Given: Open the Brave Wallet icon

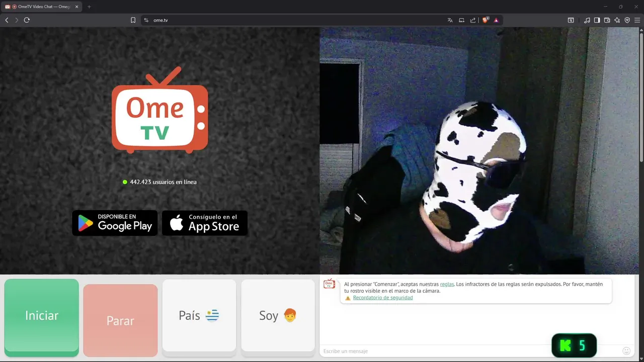Looking at the screenshot, I should [x=607, y=20].
